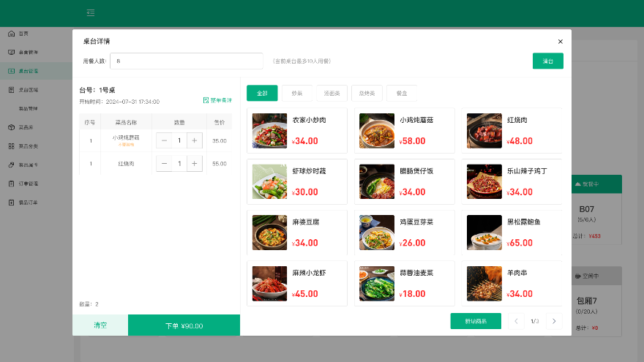Go to next dish page arrow

(554, 321)
